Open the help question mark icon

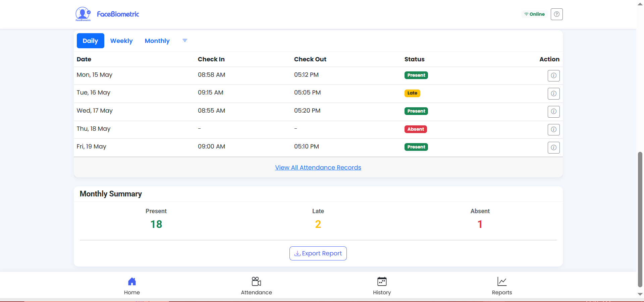click(556, 14)
